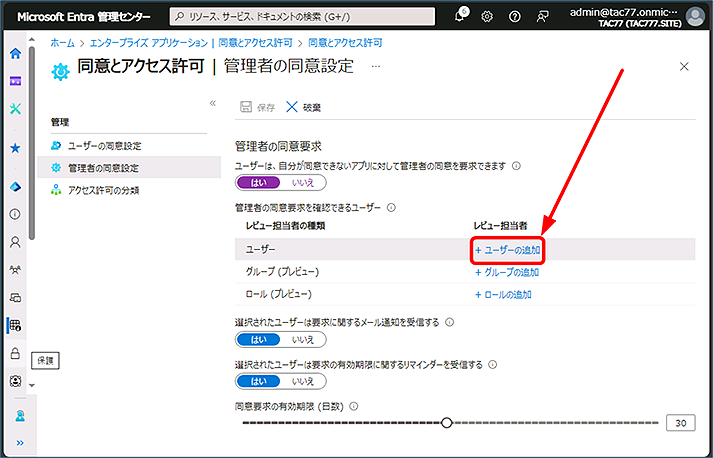713x458 pixels.
Task: Click the last 同意とアクセス許可 breadcrumb
Action: pyautogui.click(x=345, y=43)
